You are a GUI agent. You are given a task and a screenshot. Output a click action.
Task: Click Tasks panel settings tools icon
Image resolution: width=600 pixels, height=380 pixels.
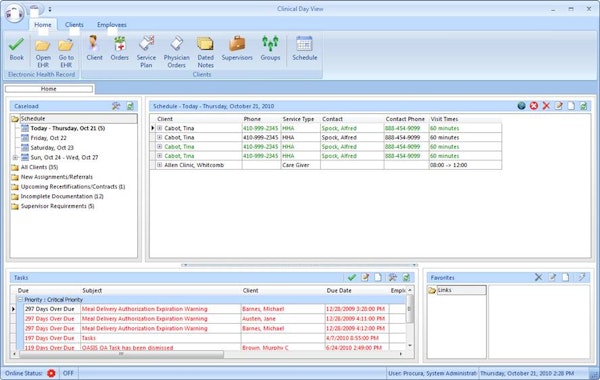pyautogui.click(x=392, y=277)
